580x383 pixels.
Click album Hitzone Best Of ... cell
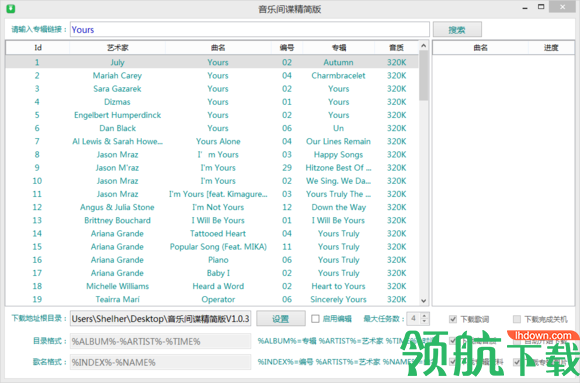point(338,168)
